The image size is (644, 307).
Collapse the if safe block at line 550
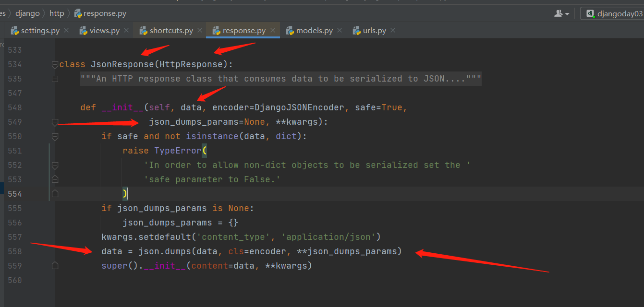point(55,136)
